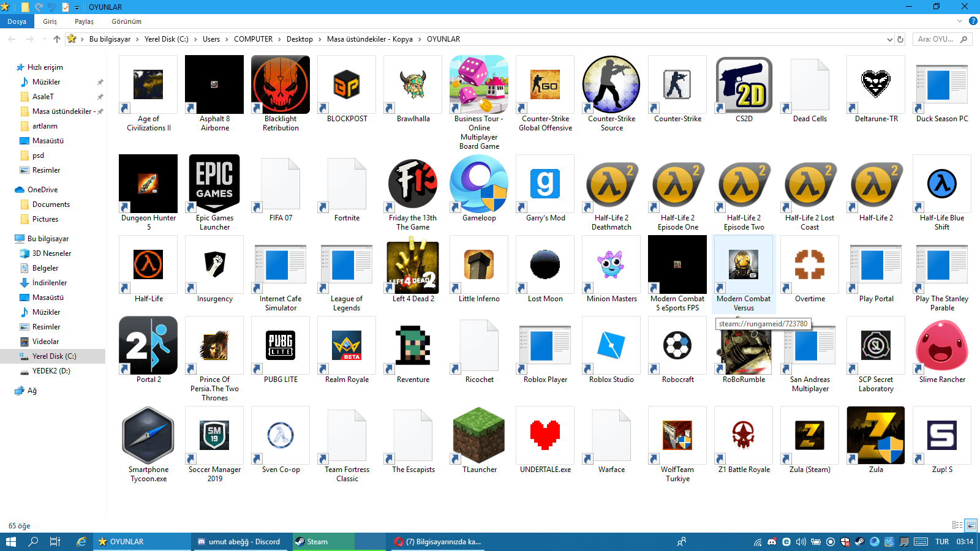
Task: Click the Up one level arrow button
Action: [x=57, y=39]
